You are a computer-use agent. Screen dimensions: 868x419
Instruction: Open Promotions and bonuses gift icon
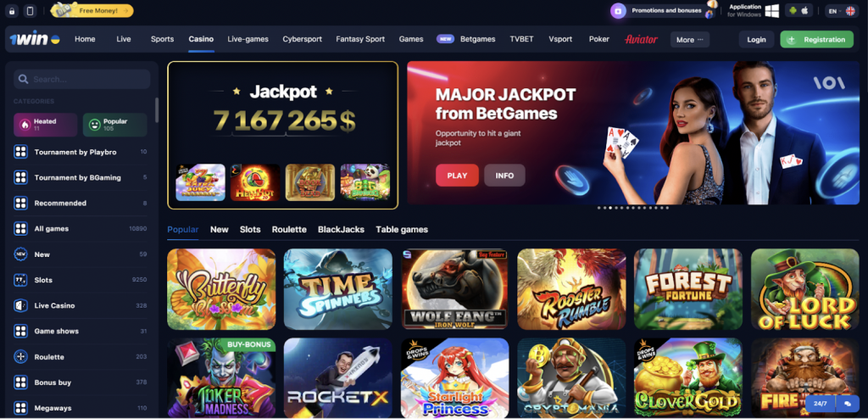618,10
